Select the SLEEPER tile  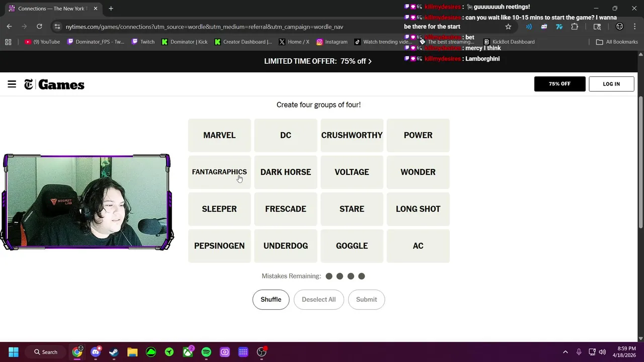tap(219, 209)
